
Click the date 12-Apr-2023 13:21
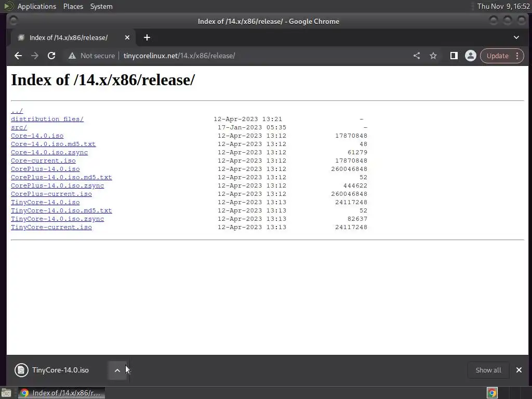(x=248, y=119)
